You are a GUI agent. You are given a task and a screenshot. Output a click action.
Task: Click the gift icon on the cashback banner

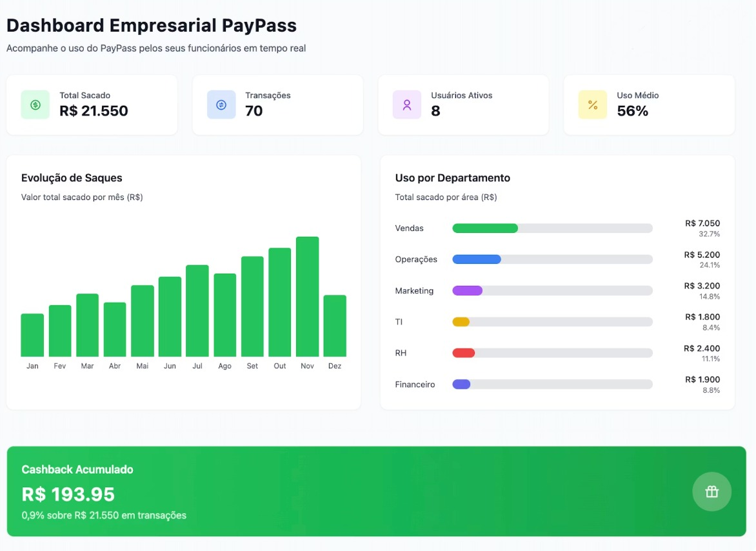point(711,491)
